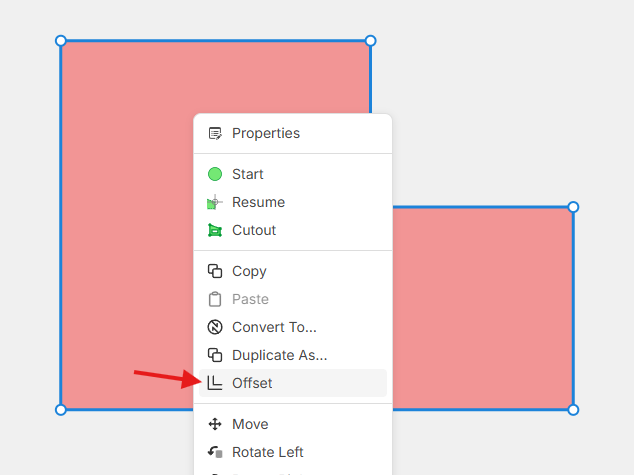Select the Move menu entry
Viewport: 634px width, 475px height.
tap(250, 424)
